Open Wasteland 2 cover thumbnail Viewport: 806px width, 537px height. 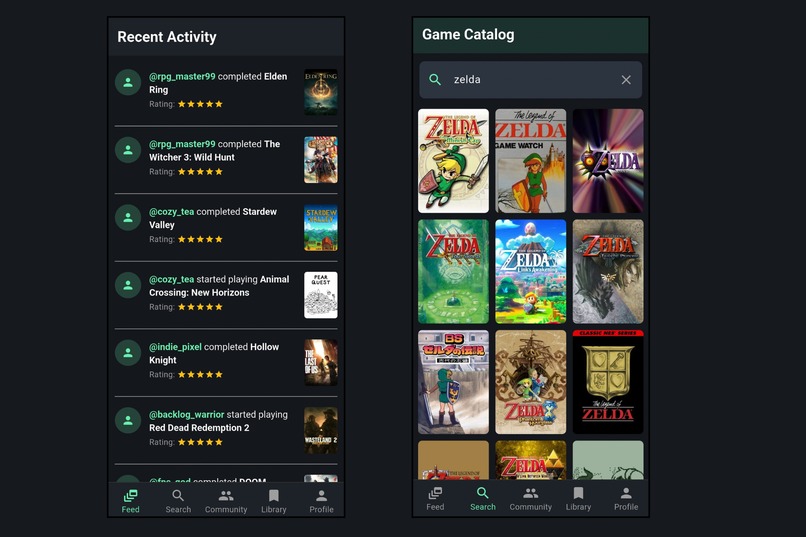pyautogui.click(x=321, y=431)
